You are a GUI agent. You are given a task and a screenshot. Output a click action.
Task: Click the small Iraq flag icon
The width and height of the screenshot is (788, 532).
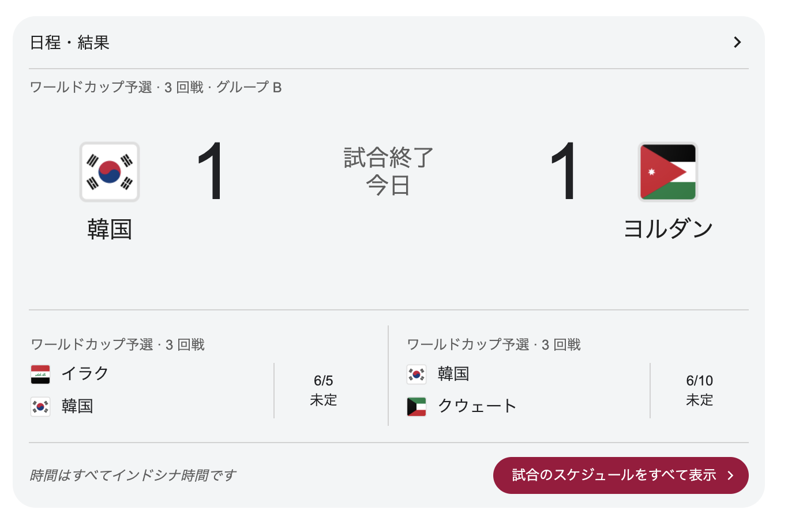pyautogui.click(x=40, y=374)
